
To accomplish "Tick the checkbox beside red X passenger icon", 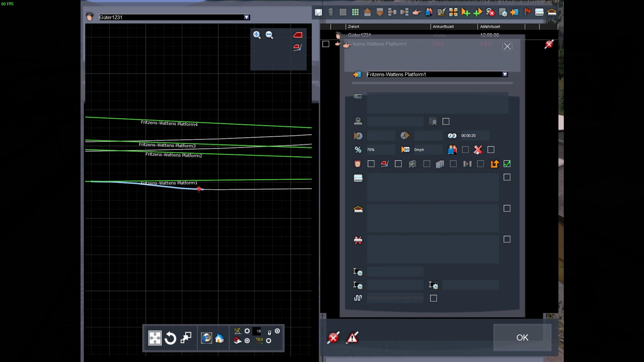I will tap(491, 150).
